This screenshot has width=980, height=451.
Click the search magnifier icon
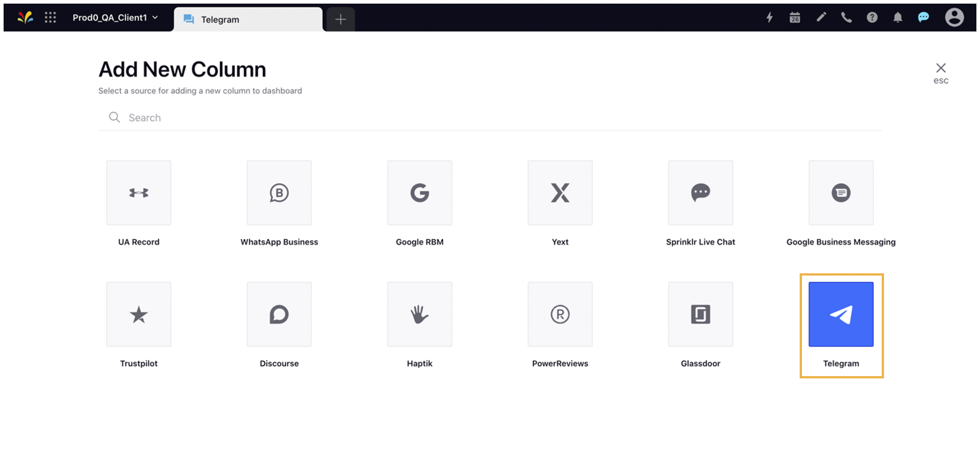tap(114, 117)
